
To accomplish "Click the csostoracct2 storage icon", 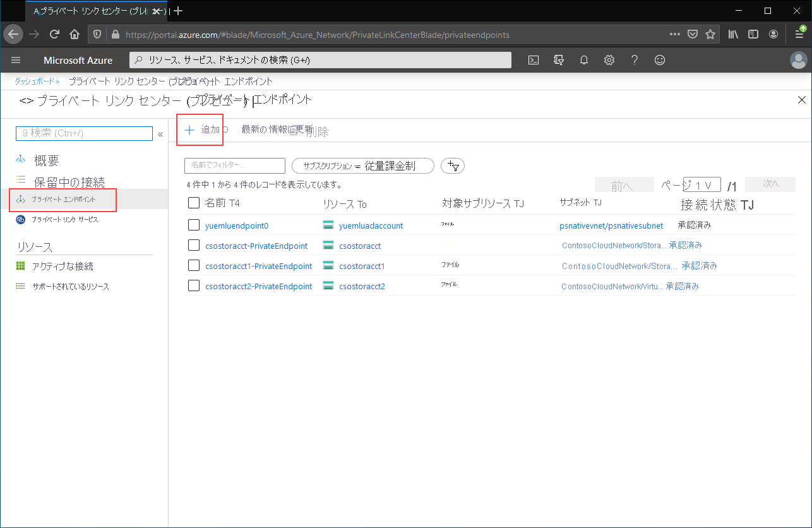I will [328, 286].
